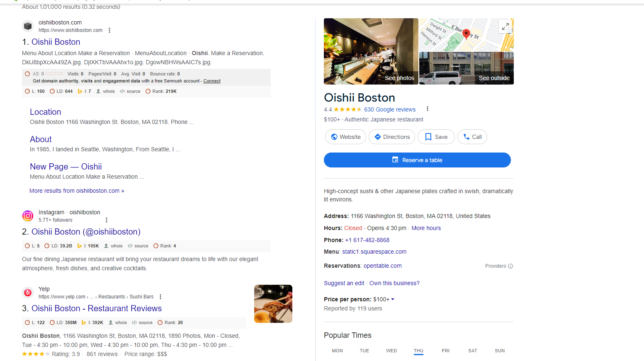Open the Location sitelink
The height and width of the screenshot is (361, 644).
pos(46,112)
